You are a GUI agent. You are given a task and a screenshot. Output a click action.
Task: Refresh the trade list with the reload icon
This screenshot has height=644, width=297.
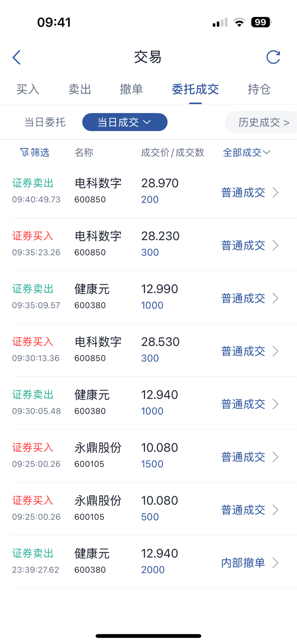tap(273, 57)
